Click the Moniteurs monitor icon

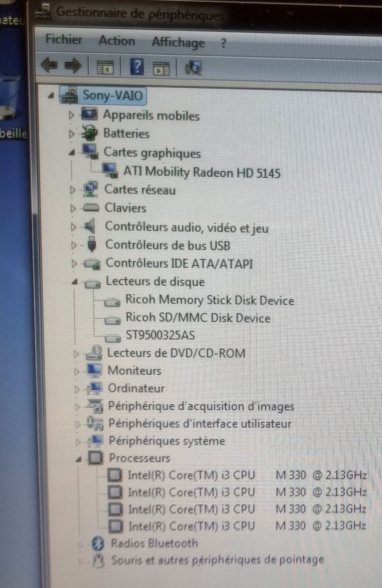click(x=94, y=371)
